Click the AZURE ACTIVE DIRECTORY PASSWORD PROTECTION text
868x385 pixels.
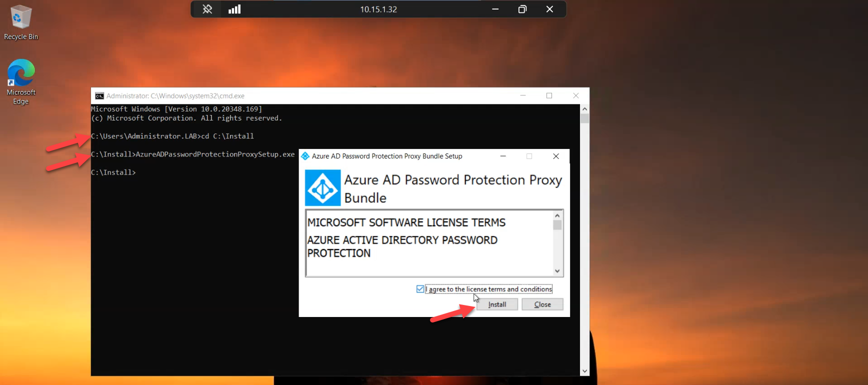pos(402,246)
